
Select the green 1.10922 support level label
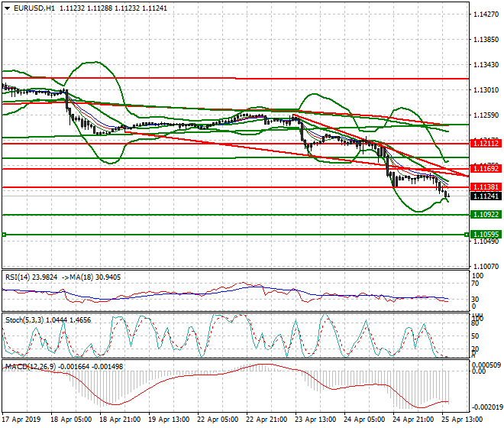486,214
